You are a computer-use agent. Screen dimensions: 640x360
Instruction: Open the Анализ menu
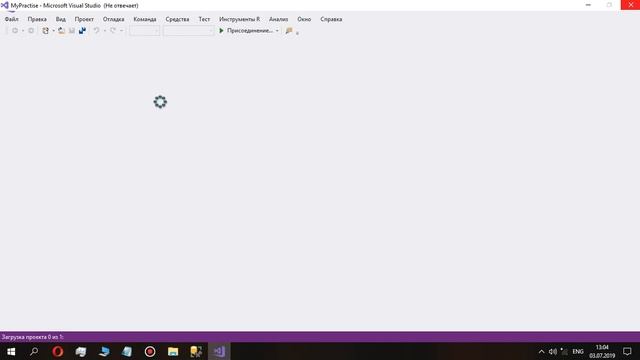pos(278,19)
